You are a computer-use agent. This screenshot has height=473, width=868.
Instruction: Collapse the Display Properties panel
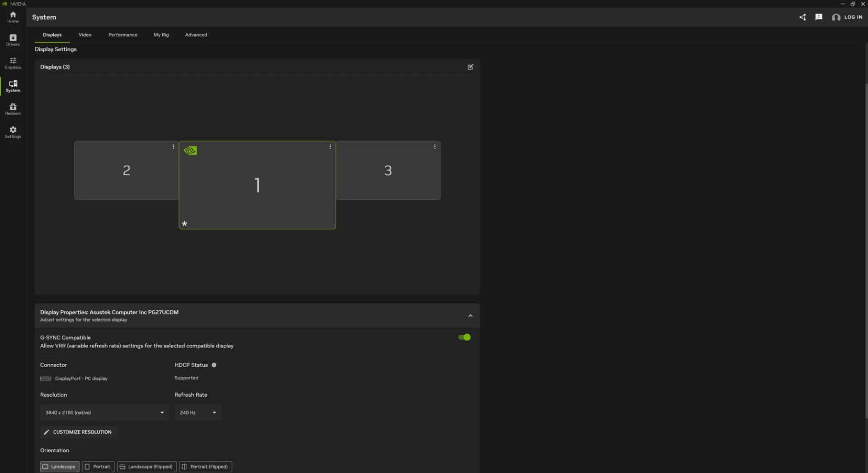coord(470,316)
